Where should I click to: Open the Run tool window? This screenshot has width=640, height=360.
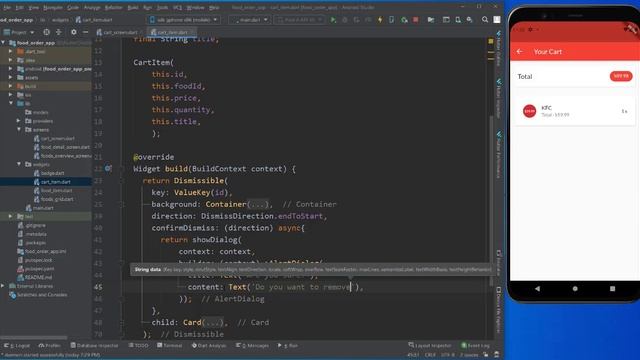[288, 345]
